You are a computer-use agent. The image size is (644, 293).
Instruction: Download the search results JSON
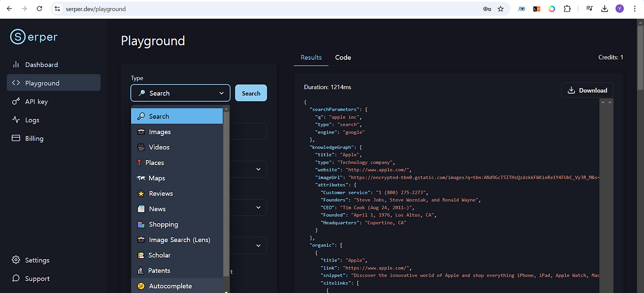click(587, 90)
